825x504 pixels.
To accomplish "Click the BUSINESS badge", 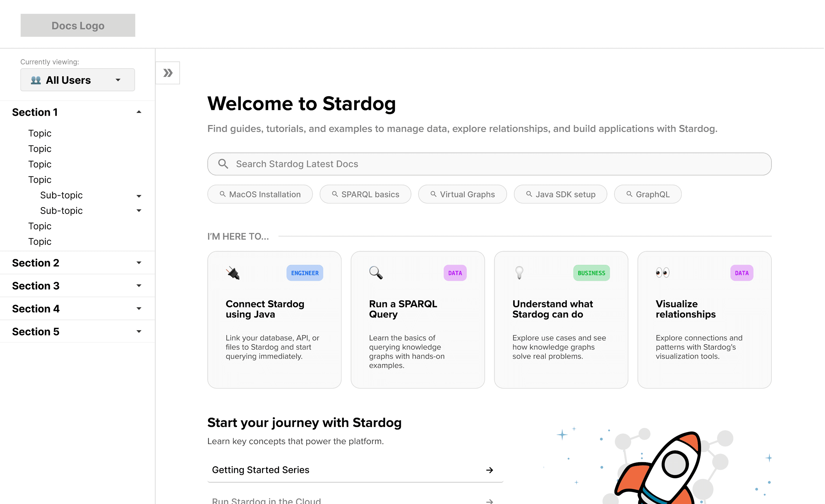I will (x=591, y=273).
